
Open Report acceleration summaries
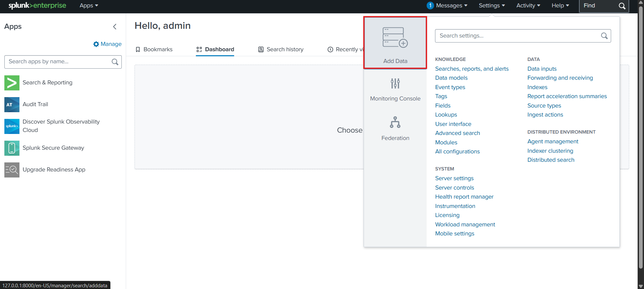[567, 96]
